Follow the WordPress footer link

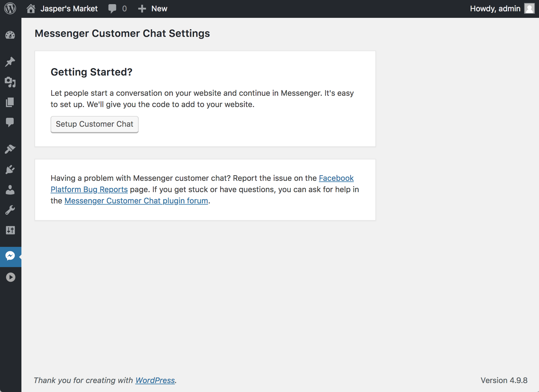(x=155, y=380)
